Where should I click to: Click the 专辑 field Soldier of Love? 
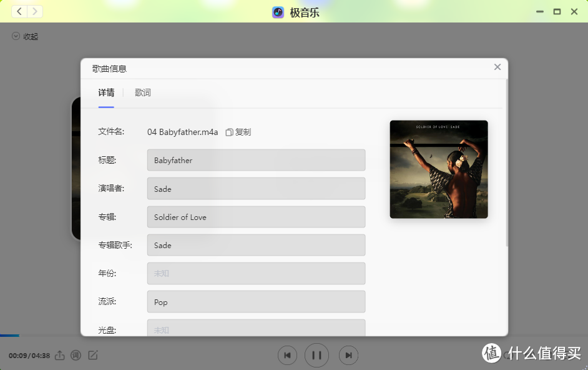[256, 217]
